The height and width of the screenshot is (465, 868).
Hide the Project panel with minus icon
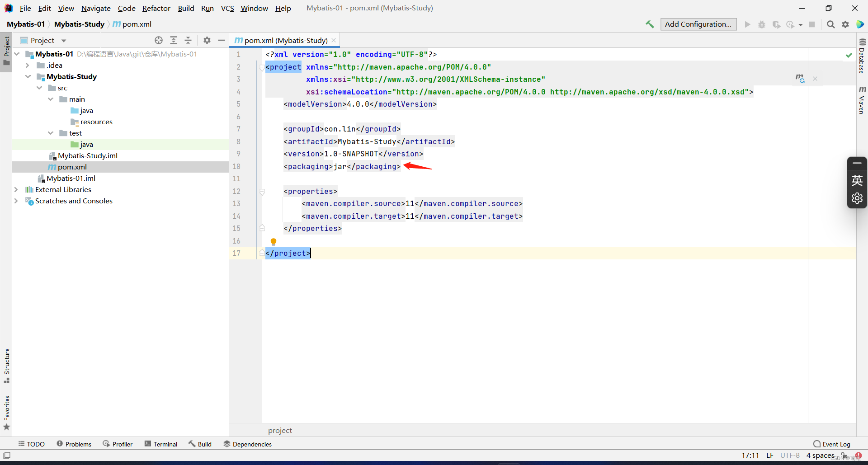[x=222, y=40]
